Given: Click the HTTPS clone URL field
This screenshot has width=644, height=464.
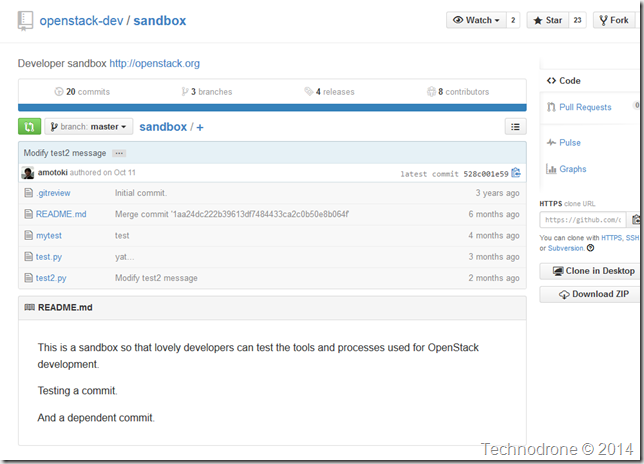Looking at the screenshot, I should [583, 220].
